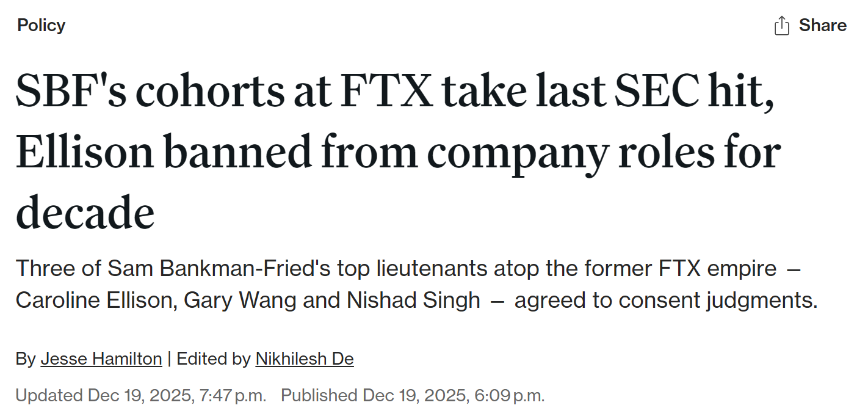Click the word "Ellison" in the headline
The width and height of the screenshot is (868, 419).
85,152
